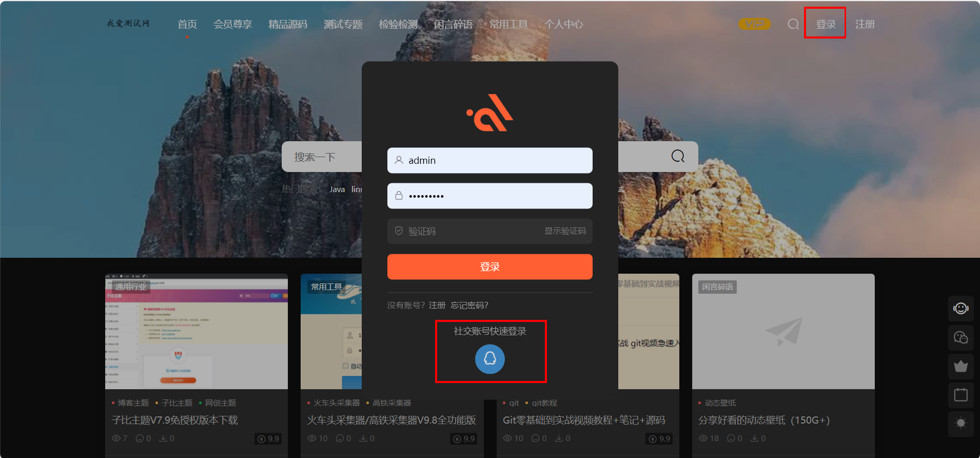
Task: Click 通用行业 category badge
Action: 131,287
